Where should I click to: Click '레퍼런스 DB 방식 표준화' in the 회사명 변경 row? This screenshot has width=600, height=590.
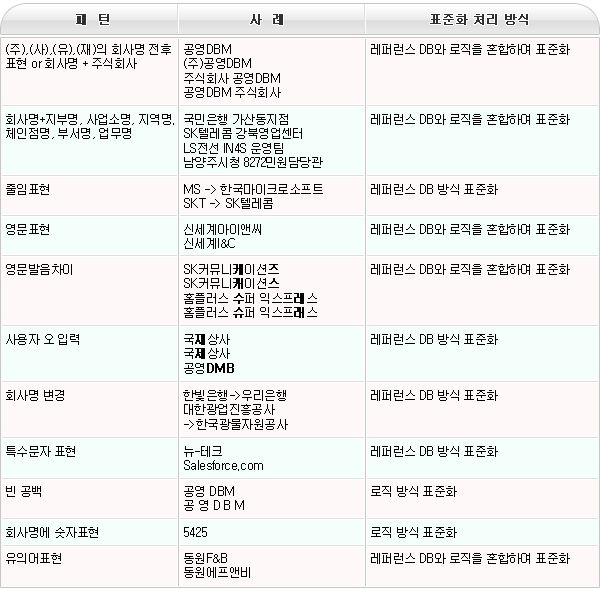pos(434,396)
